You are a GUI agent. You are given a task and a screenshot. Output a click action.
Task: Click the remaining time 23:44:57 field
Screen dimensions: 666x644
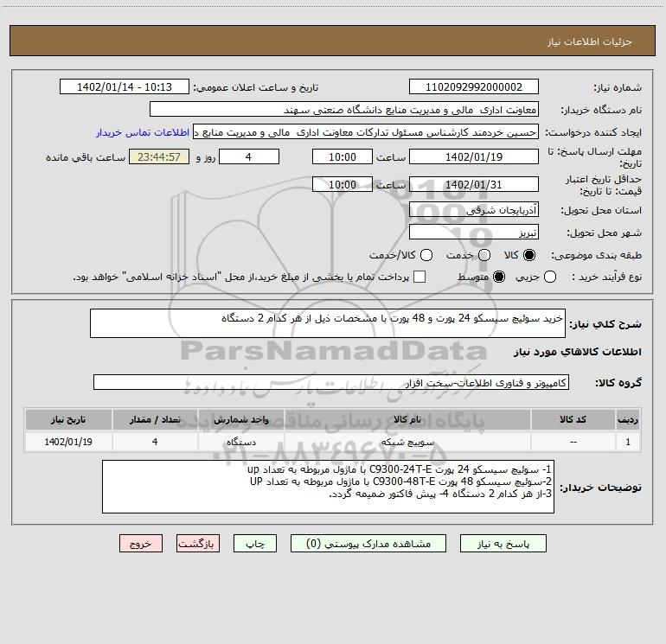coord(159,156)
